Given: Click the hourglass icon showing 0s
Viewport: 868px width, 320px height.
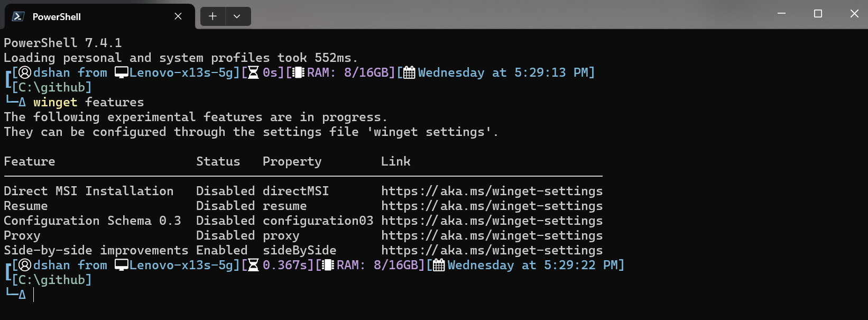Looking at the screenshot, I should point(253,72).
